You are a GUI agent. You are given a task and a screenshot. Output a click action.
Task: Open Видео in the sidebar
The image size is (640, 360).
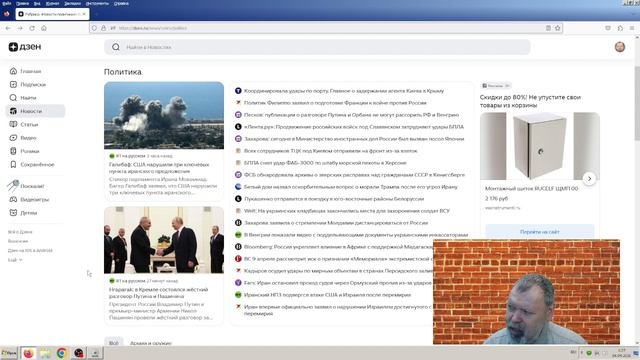point(23,138)
